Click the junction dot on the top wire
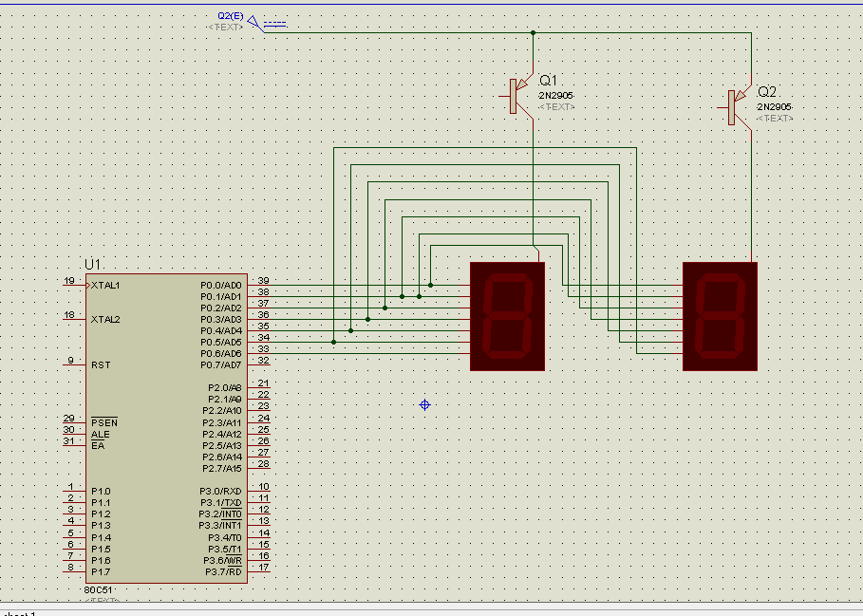This screenshot has height=616, width=863. click(534, 32)
